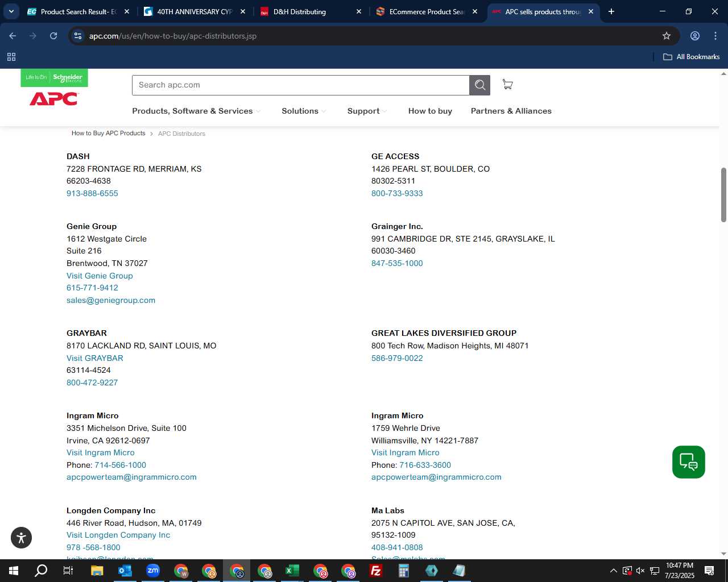Viewport: 728px width, 582px height.
Task: Open the Visit GRAYBAR link
Action: [x=95, y=358]
